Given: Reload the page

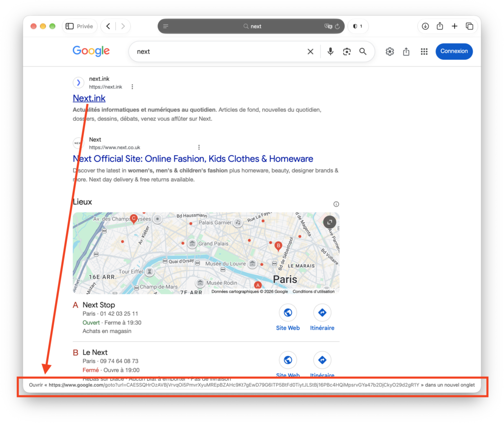Looking at the screenshot, I should click(338, 26).
